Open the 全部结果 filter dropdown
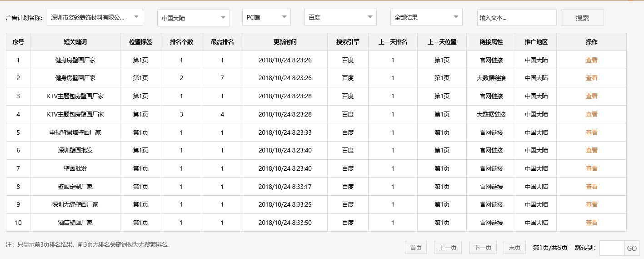The width and height of the screenshot is (644, 259). point(426,17)
